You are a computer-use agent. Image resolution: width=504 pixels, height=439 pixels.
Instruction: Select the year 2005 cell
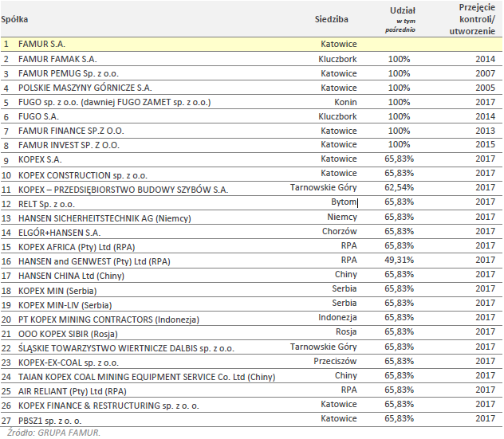pyautogui.click(x=486, y=88)
